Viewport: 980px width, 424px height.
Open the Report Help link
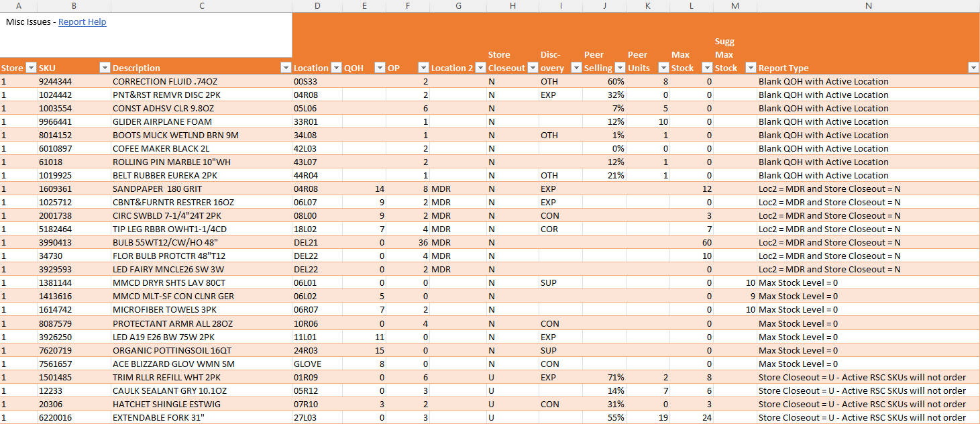point(82,22)
